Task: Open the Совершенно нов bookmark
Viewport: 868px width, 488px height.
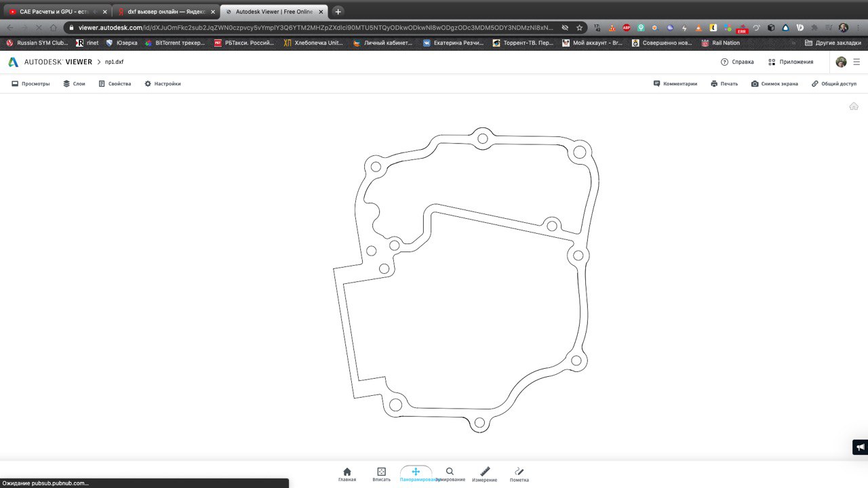Action: point(662,43)
